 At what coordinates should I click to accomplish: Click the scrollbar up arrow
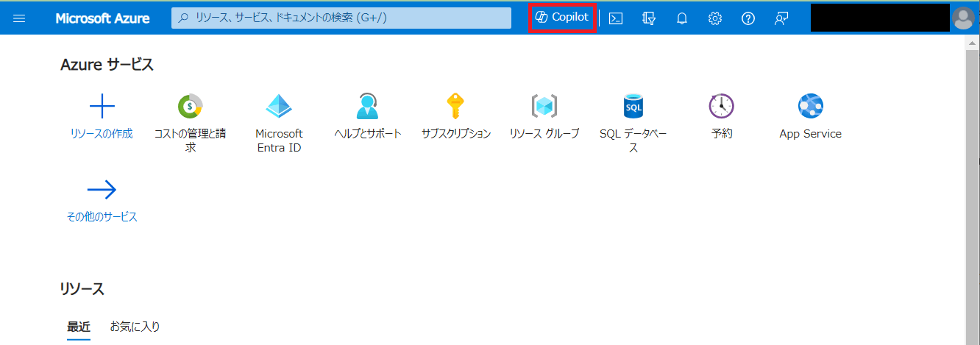972,43
